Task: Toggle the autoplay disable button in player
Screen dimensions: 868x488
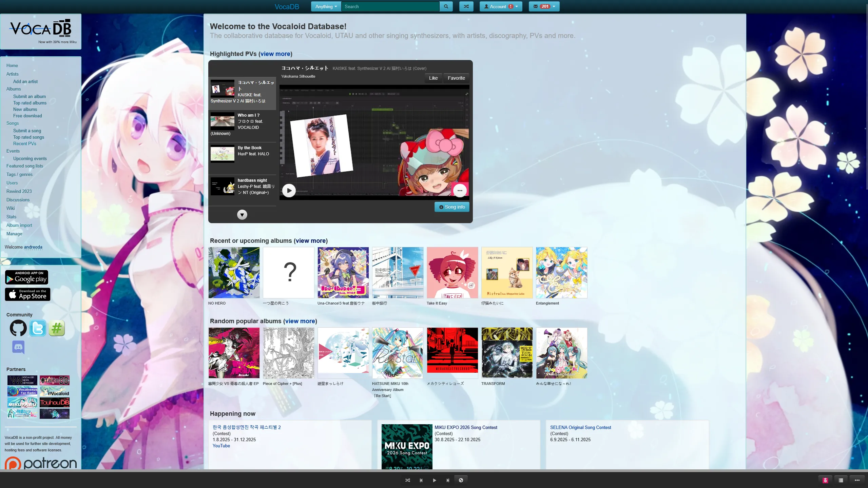Action: [x=461, y=480]
